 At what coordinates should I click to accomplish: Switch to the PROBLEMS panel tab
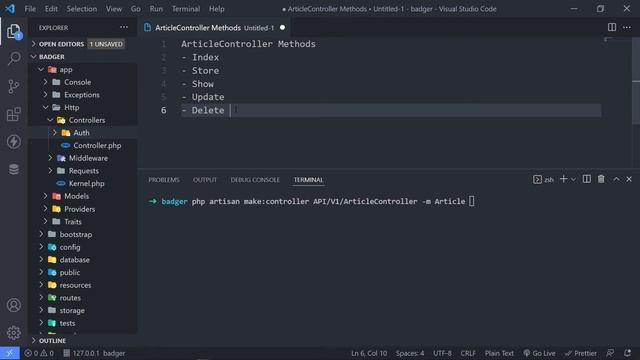tap(164, 180)
